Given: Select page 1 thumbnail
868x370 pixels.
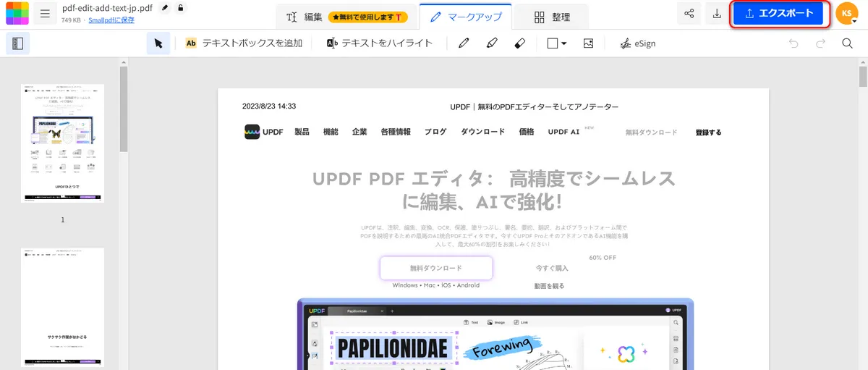Looking at the screenshot, I should pyautogui.click(x=63, y=143).
